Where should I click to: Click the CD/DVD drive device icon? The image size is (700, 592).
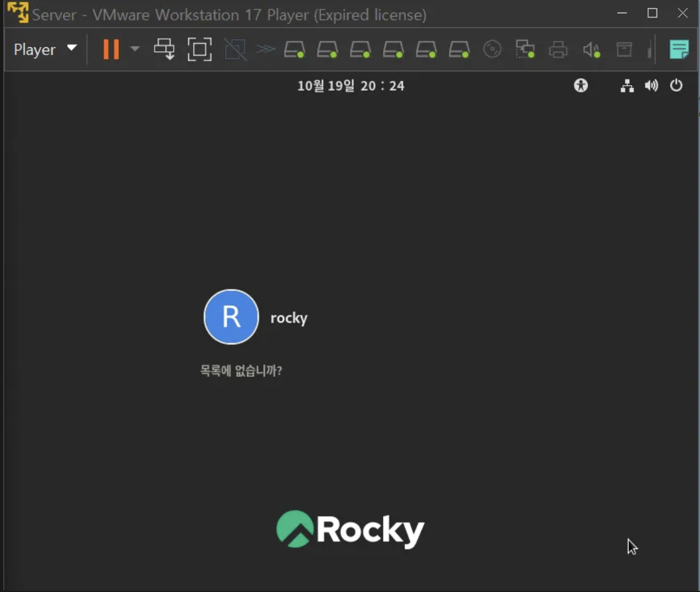point(492,49)
